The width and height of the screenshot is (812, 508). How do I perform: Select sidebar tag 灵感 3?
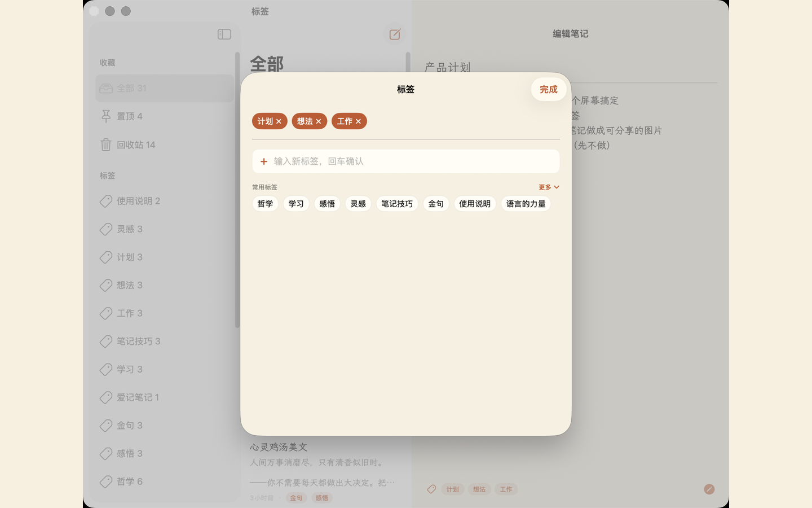pyautogui.click(x=165, y=229)
